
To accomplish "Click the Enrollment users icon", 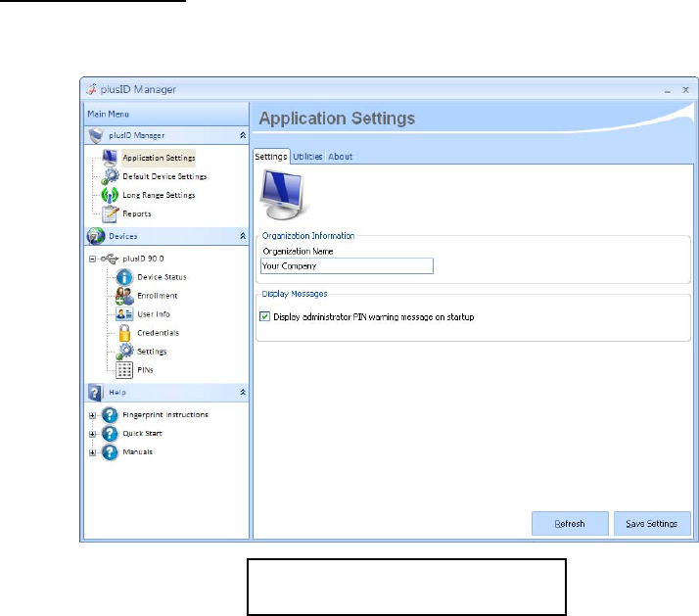I will [124, 296].
